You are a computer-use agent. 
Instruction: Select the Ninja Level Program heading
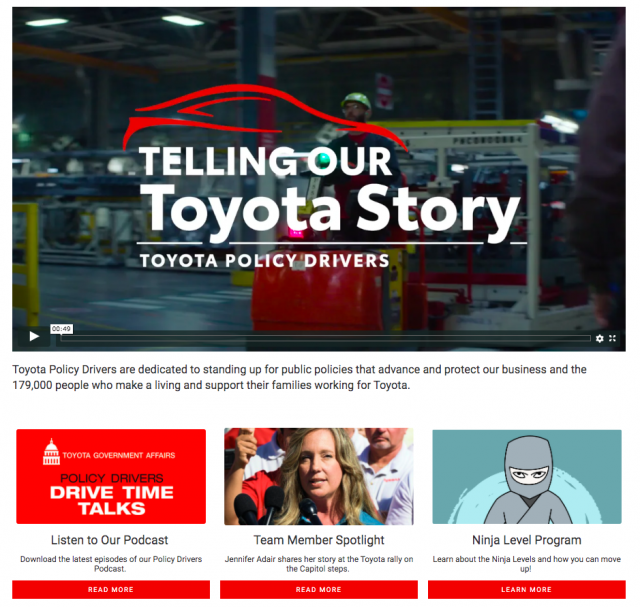coord(527,540)
